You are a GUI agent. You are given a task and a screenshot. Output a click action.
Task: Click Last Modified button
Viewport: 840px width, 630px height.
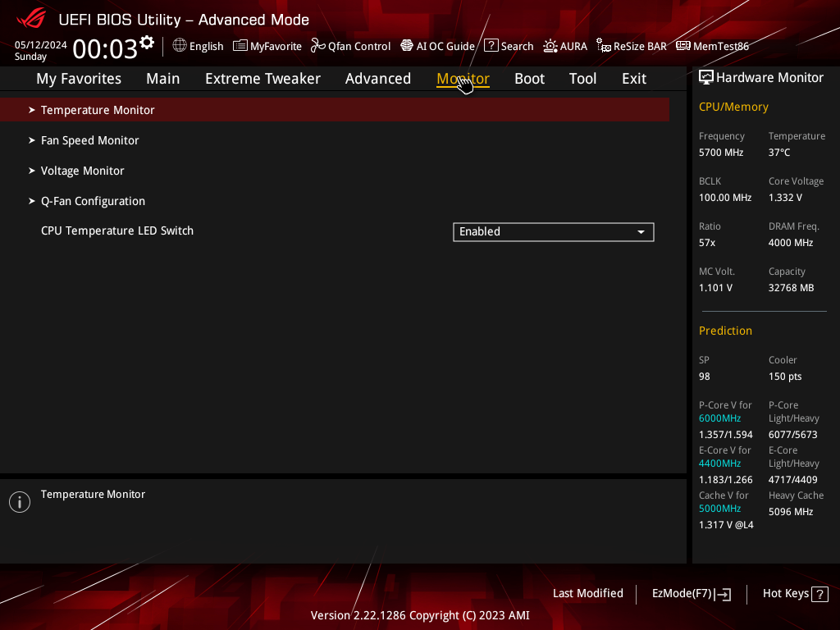click(587, 594)
